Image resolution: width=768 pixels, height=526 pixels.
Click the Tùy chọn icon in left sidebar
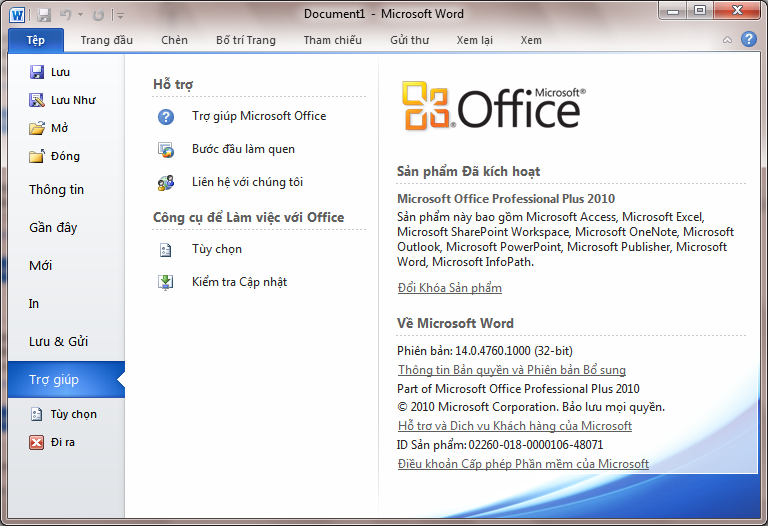(36, 414)
